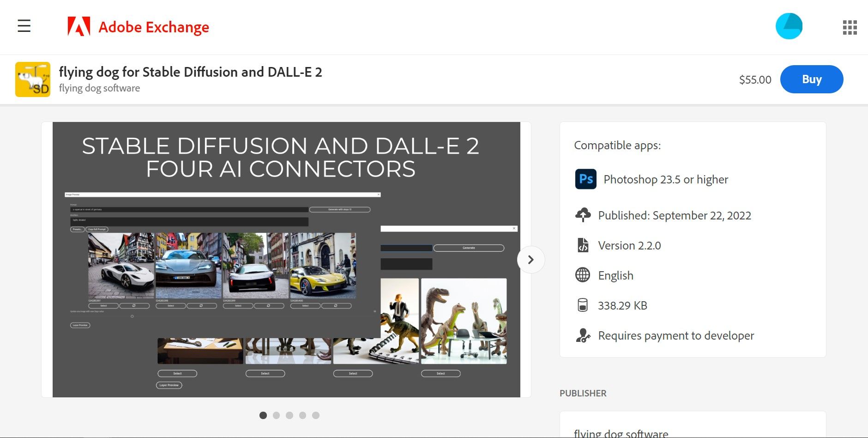Image resolution: width=868 pixels, height=438 pixels.
Task: Select the second carousel navigation dot
Action: click(x=277, y=415)
